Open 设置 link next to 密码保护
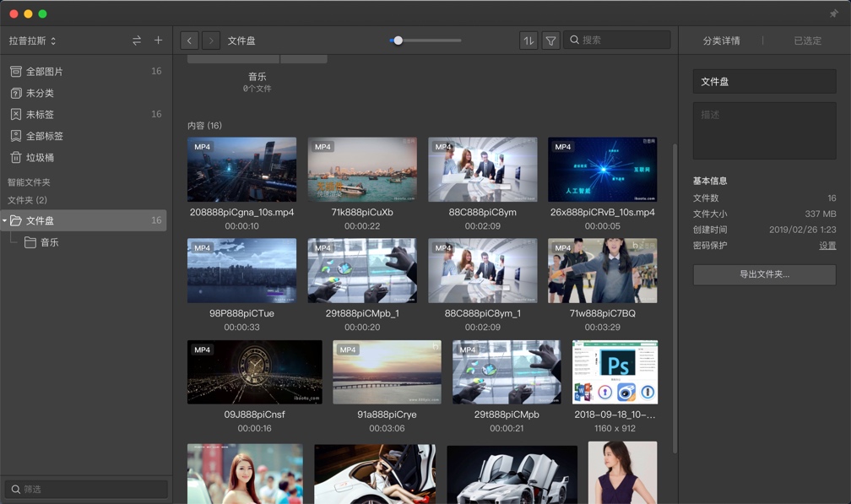Screen dimensions: 851x504 [827, 245]
